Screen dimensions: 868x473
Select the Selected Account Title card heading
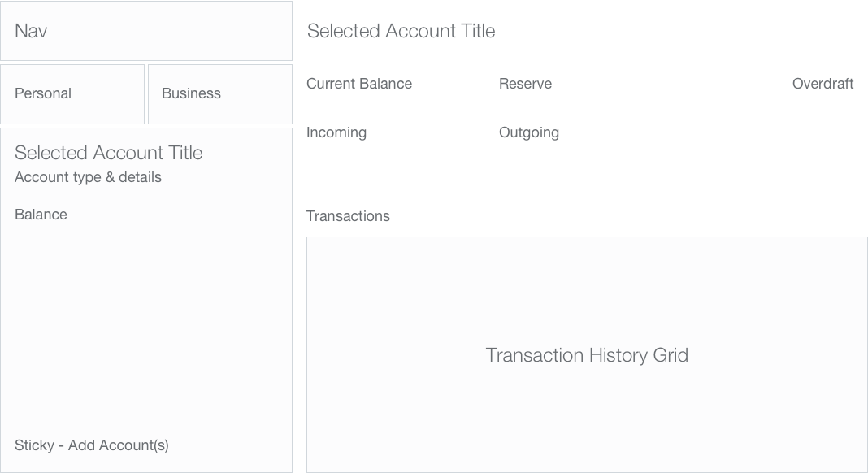pos(109,153)
